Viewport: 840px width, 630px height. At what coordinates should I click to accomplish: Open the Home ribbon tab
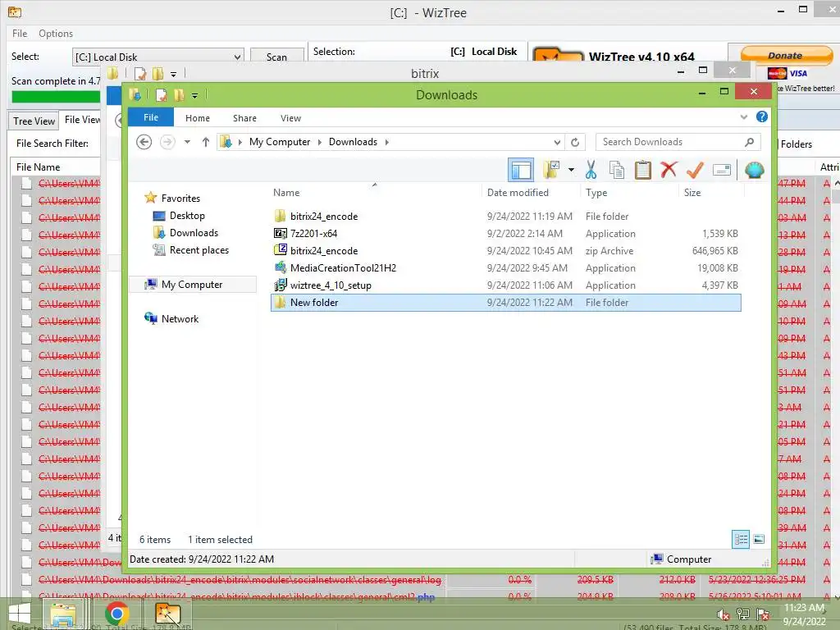(198, 118)
